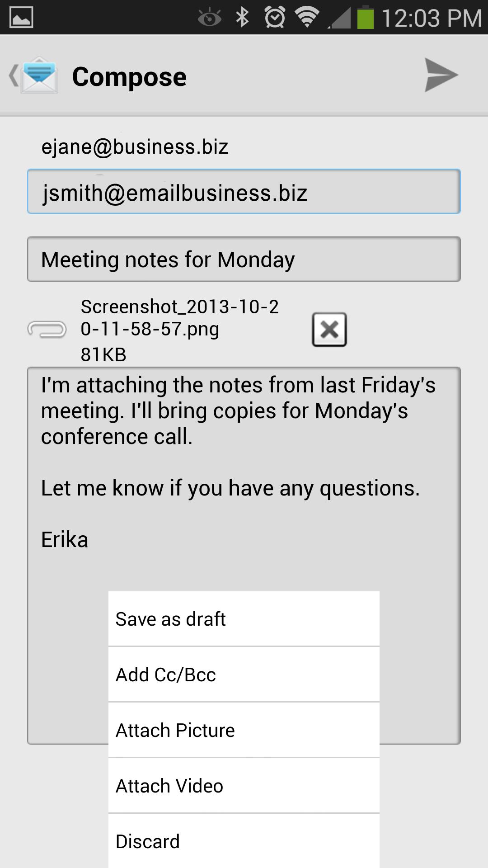Tap the sender address ejane@business.biz
Screen dimensions: 488x868
point(135,147)
